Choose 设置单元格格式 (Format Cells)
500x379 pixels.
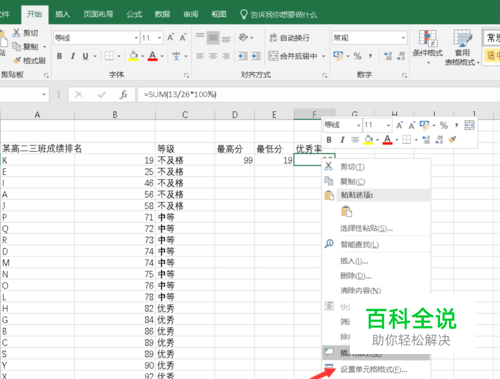point(376,369)
